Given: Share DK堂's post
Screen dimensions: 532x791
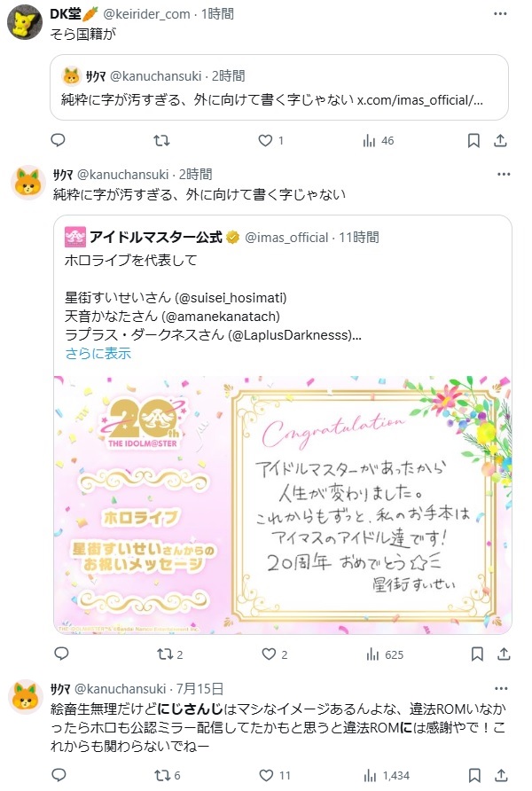Looking at the screenshot, I should click(x=500, y=140).
